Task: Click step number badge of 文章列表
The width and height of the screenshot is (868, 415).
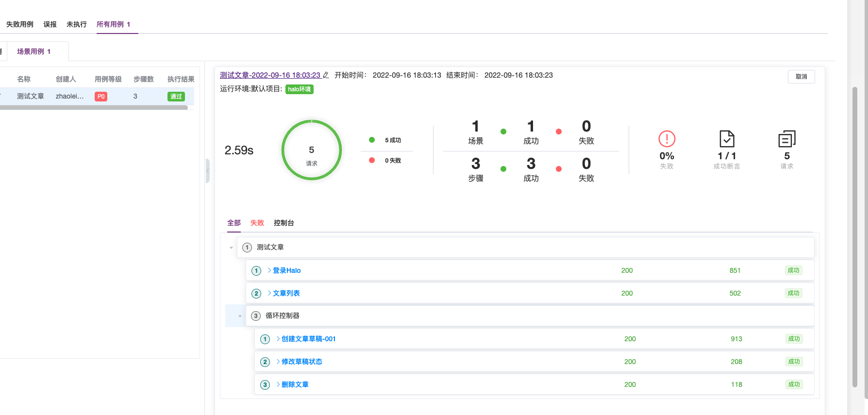Action: pos(256,294)
